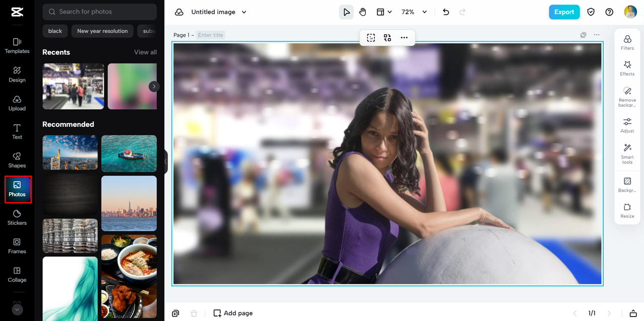This screenshot has height=321, width=644.
Task: Open Background options in right panel
Action: (627, 184)
